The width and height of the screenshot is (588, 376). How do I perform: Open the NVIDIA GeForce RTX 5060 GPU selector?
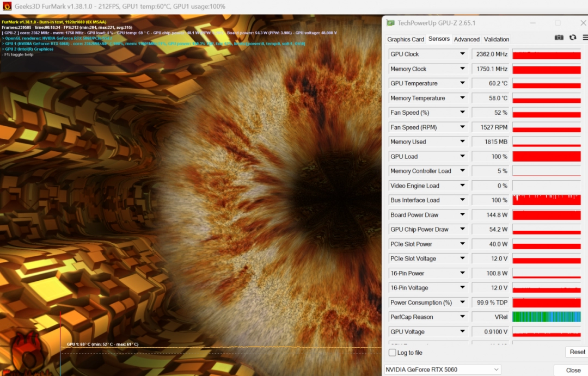point(442,369)
